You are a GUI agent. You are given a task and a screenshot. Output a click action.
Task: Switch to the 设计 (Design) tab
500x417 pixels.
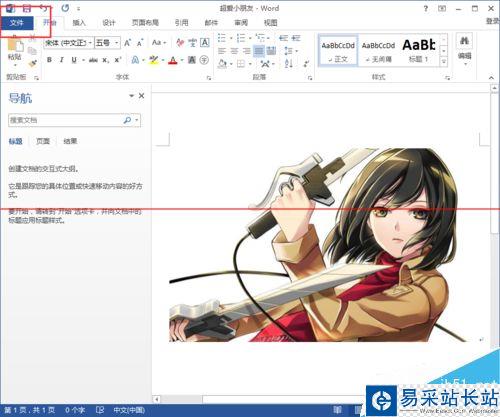tap(109, 23)
